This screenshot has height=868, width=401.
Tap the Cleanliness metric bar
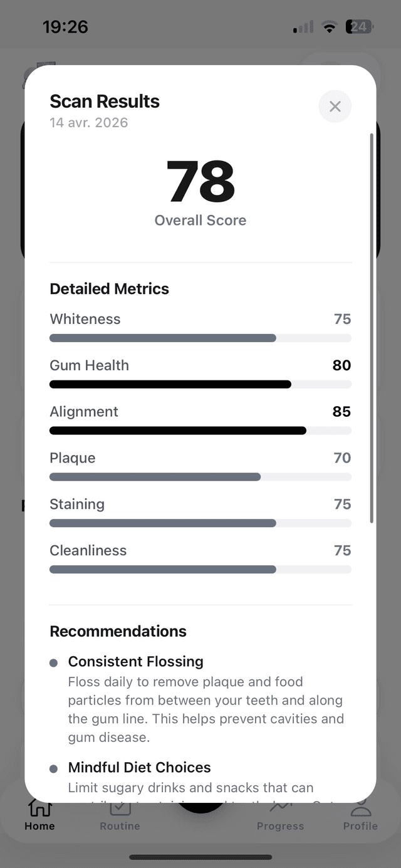200,570
